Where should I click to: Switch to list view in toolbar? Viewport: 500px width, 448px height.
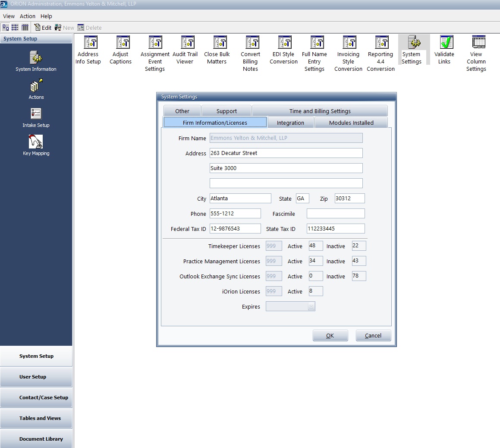click(15, 28)
